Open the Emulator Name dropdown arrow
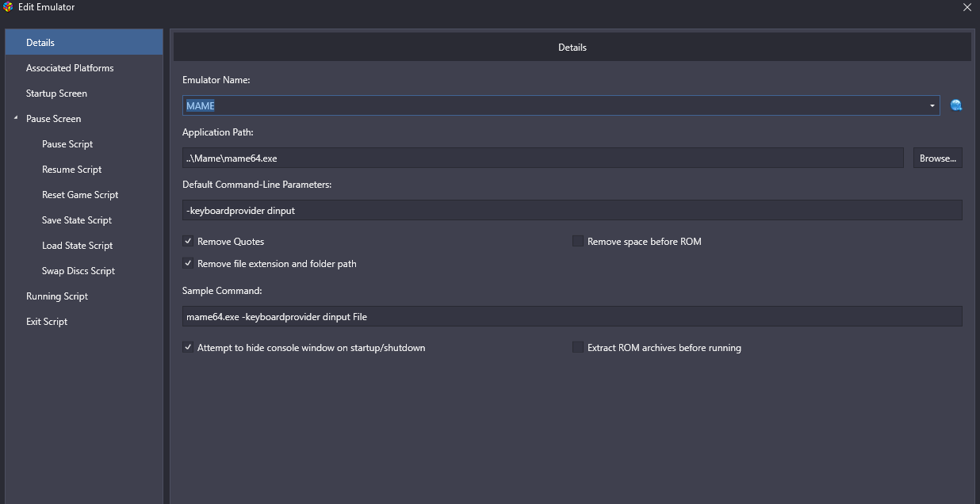Viewport: 980px width, 504px height. coord(932,106)
